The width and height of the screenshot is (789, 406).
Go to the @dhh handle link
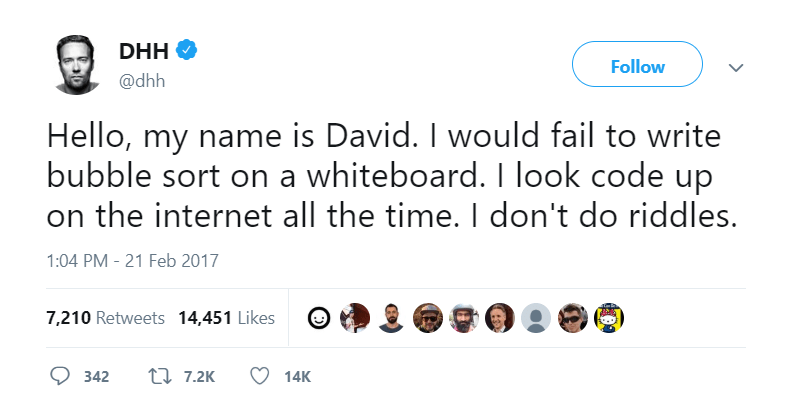(x=141, y=80)
